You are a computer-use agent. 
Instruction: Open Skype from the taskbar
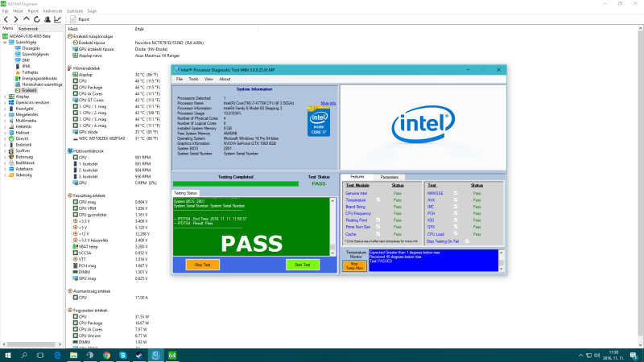(123, 356)
